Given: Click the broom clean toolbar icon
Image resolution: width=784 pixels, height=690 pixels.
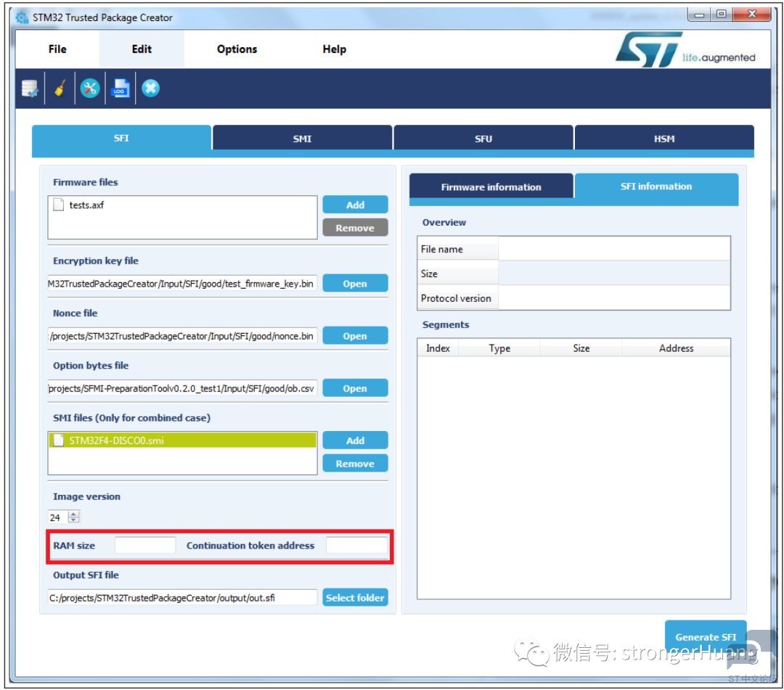Looking at the screenshot, I should tap(60, 89).
